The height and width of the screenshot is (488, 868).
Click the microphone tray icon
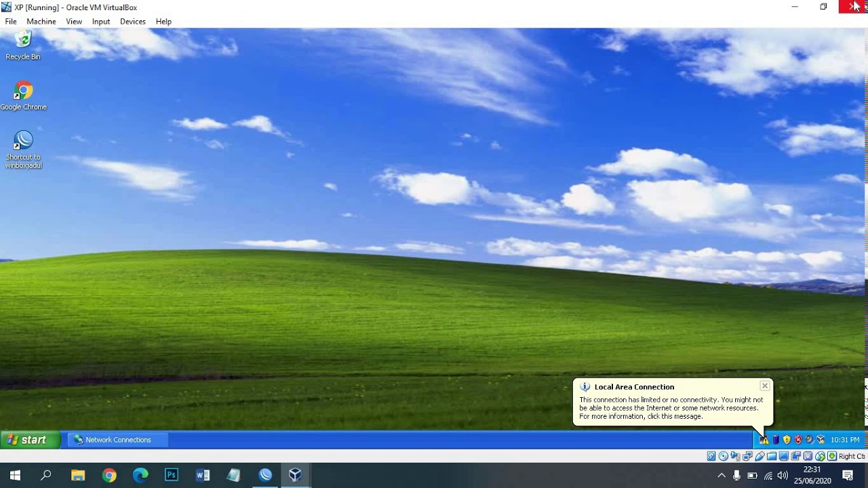pyautogui.click(x=736, y=476)
